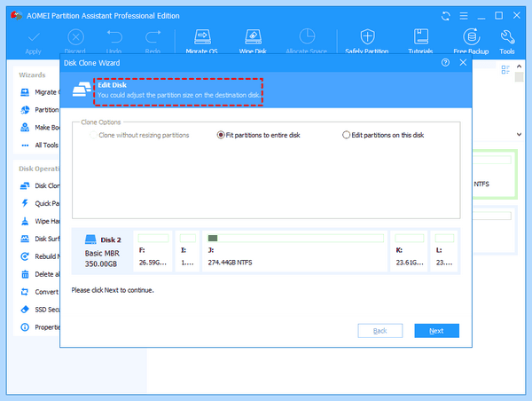Click the Delete all partitions sidebar item
532x401 pixels.
(40, 274)
